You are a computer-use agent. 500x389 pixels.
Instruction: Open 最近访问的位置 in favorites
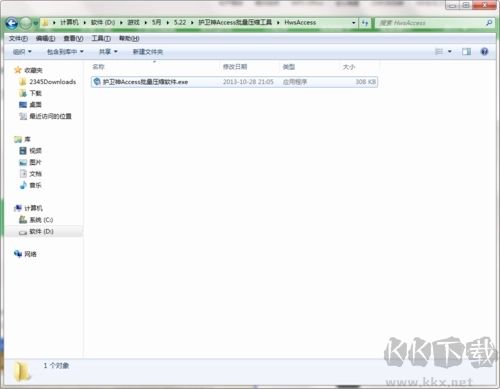tap(50, 116)
